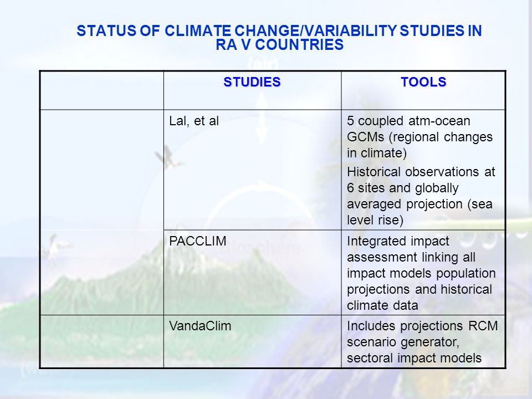Click the empty top-left header cell
Viewport: 532px width, 399px height.
pyautogui.click(x=102, y=90)
